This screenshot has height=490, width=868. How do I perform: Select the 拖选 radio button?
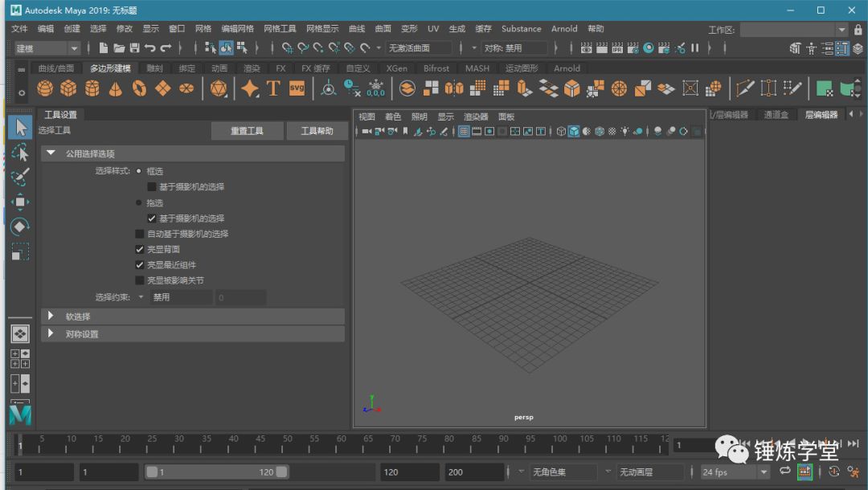pos(139,202)
